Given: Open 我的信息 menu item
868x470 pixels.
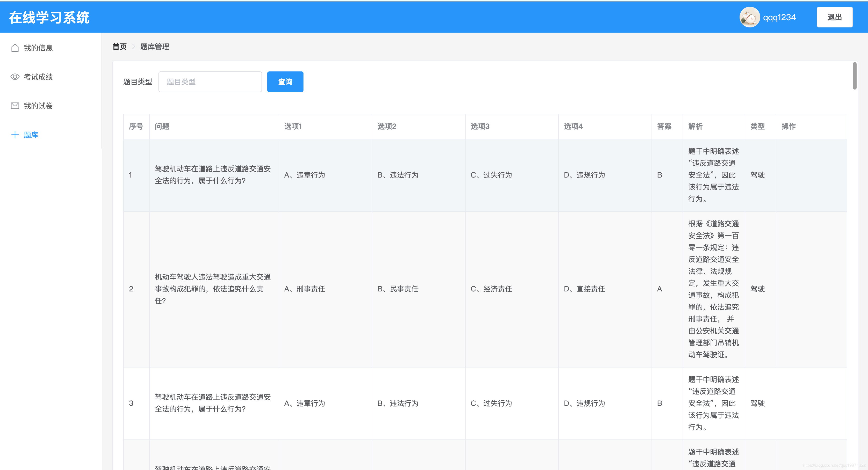Looking at the screenshot, I should [38, 48].
